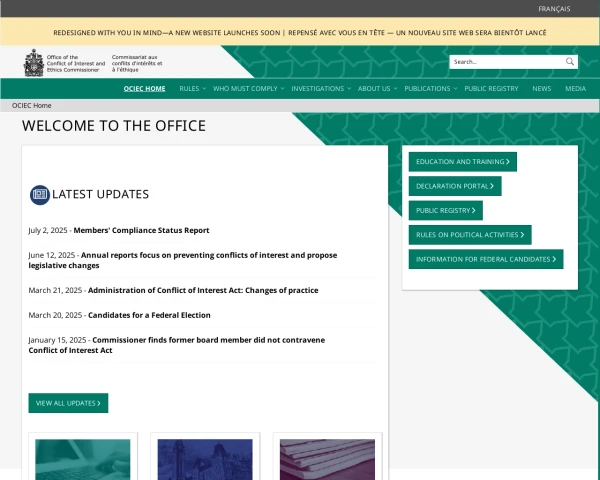Open Public Registry in the navigation bar
This screenshot has width=600, height=480.
(491, 88)
